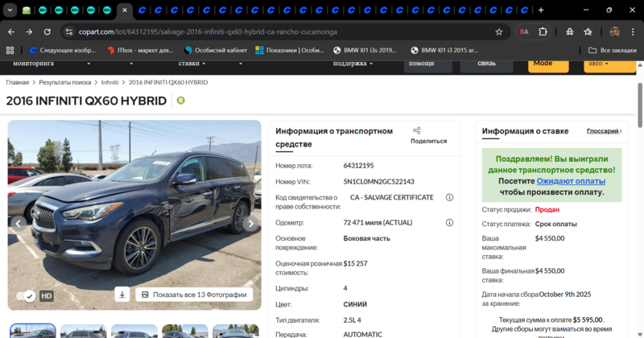Open the apps grid in bookmarks bar

coord(10,50)
